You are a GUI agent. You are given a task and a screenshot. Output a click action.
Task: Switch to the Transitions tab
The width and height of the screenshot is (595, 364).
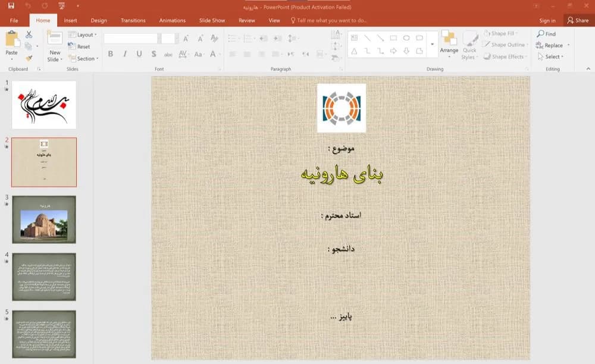[133, 20]
